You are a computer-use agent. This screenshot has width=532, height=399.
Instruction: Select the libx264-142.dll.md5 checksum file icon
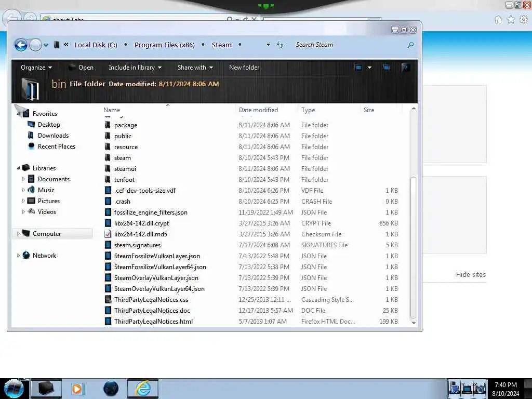pyautogui.click(x=108, y=234)
